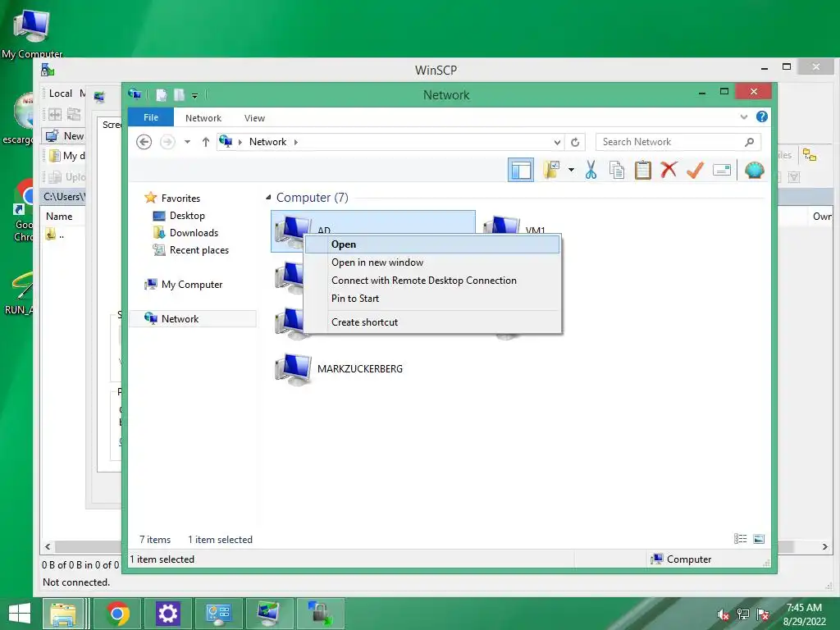Click the Search Network input field
The width and height of the screenshot is (840, 630).
[669, 142]
